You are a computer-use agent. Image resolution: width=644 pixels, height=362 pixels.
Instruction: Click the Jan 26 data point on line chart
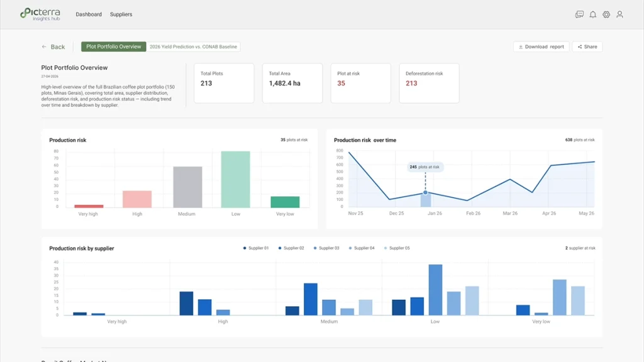[x=426, y=192]
